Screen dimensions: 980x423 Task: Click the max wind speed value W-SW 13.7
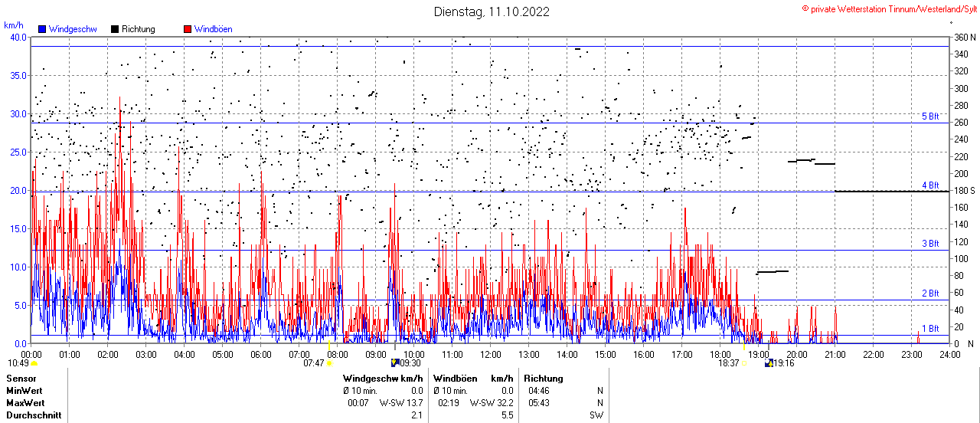pyautogui.click(x=401, y=403)
